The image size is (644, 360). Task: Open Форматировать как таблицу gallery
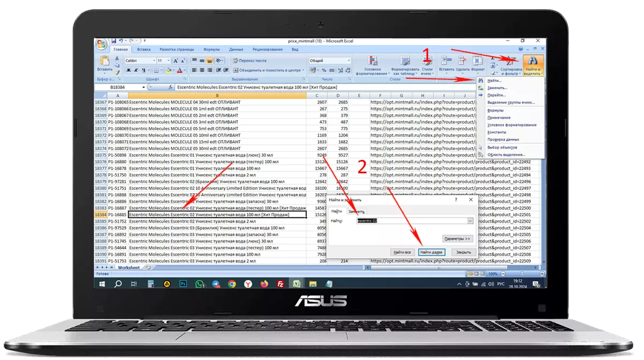(x=405, y=65)
